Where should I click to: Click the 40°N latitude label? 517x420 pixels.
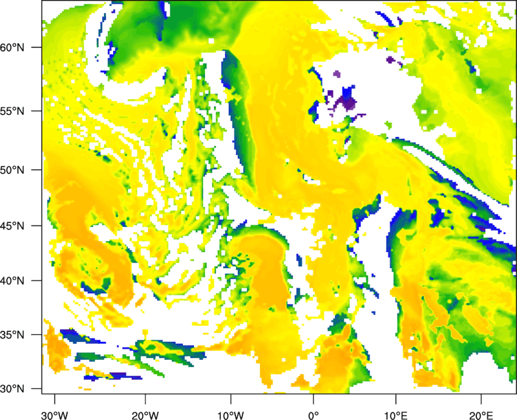tap(12, 281)
